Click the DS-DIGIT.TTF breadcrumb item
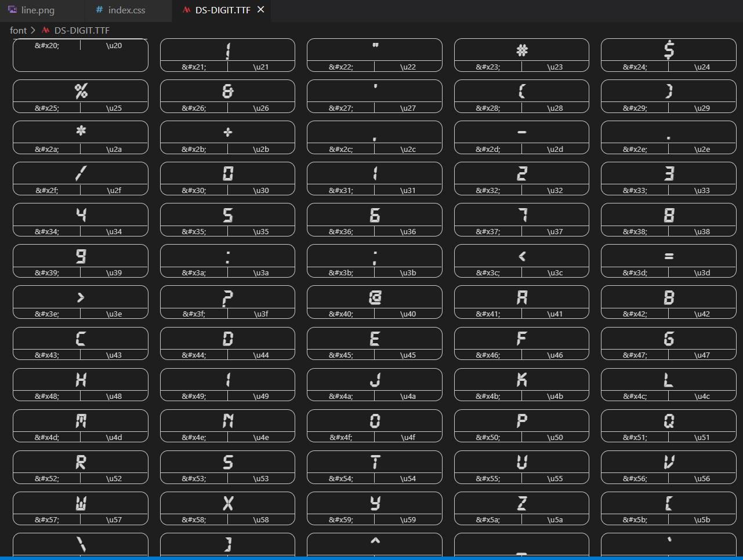This screenshot has width=743, height=560. tap(82, 30)
